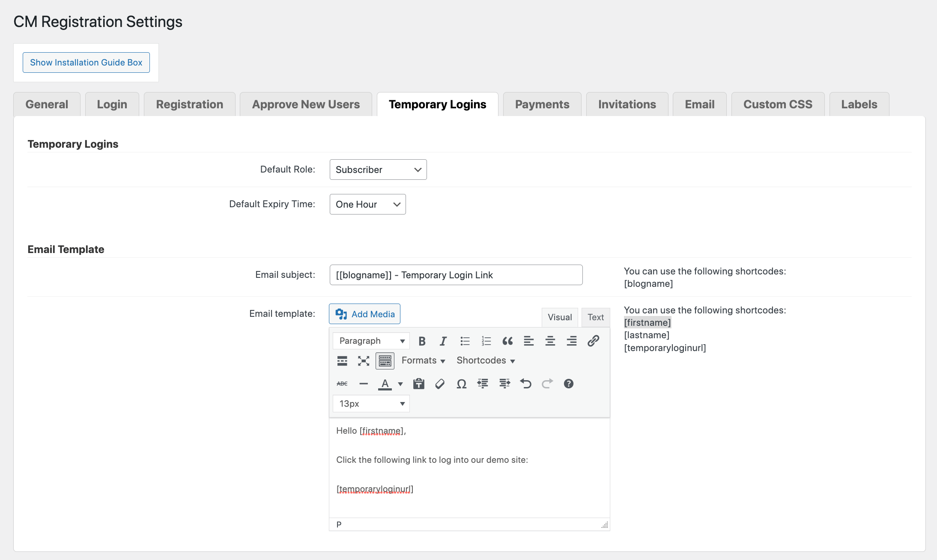The width and height of the screenshot is (937, 560).
Task: Click the Blockquote icon
Action: point(506,340)
